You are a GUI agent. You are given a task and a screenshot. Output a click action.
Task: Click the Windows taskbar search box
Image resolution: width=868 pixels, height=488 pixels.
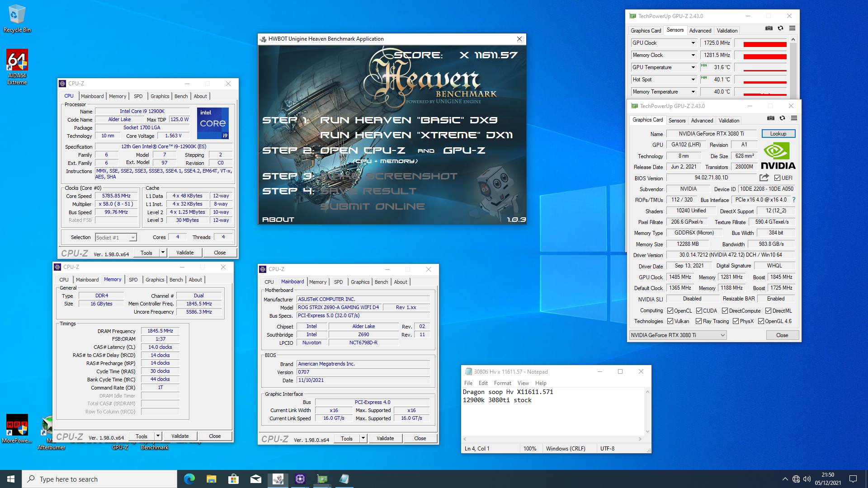click(99, 479)
